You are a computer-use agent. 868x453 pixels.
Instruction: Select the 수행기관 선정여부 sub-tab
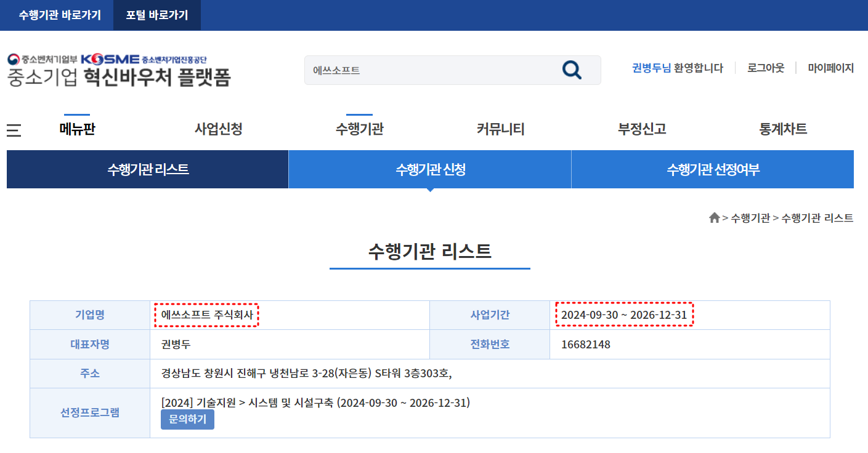pos(713,169)
